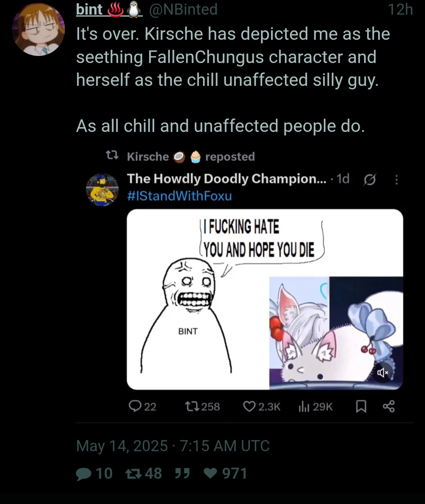Viewport: 425px width, 504px height.
Task: Open The Howdly Doodly Champion avatar
Action: coord(102,190)
